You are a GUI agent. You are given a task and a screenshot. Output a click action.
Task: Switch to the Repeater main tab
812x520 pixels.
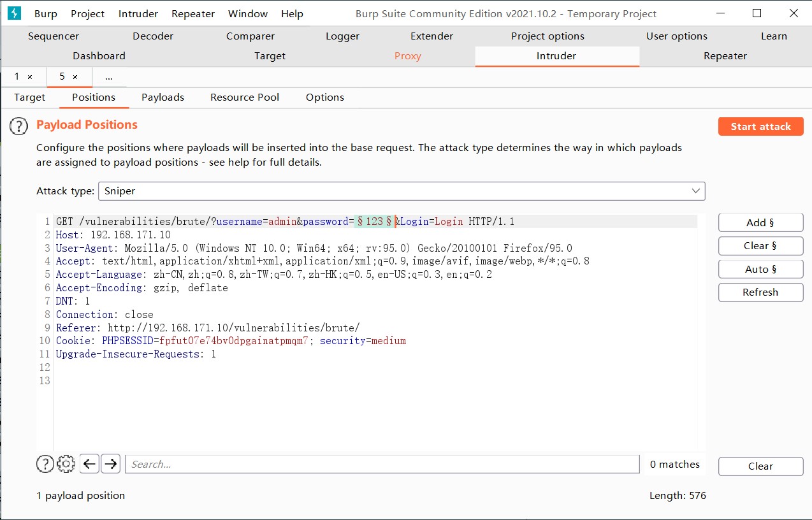725,56
